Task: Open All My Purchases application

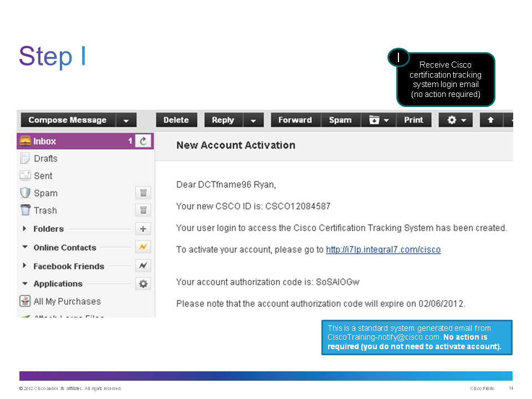Action: coord(67,301)
